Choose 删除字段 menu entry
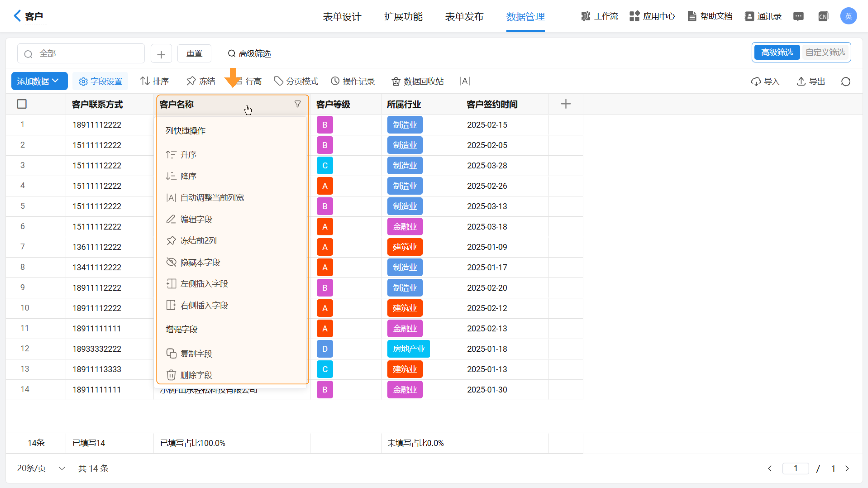This screenshot has height=488, width=868. pos(189,375)
